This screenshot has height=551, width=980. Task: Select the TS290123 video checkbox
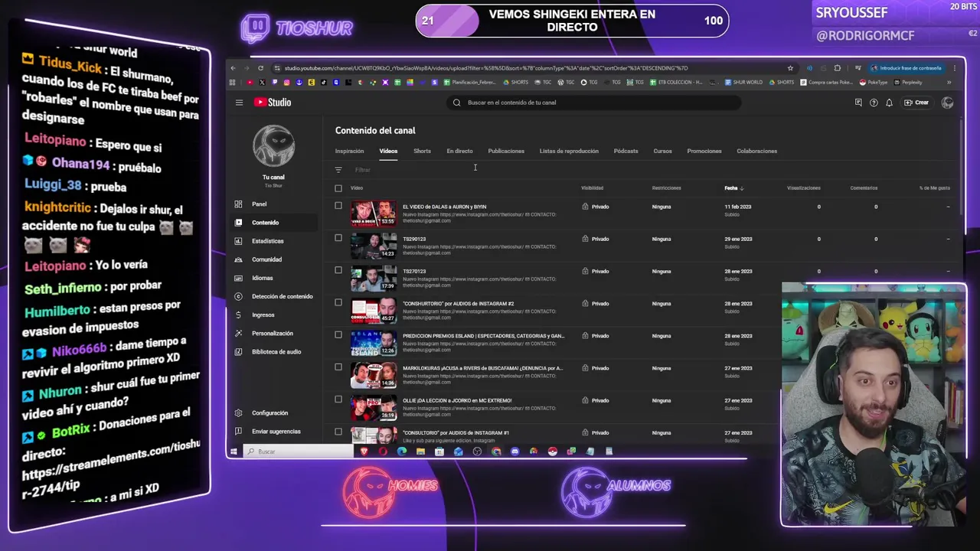click(x=338, y=237)
